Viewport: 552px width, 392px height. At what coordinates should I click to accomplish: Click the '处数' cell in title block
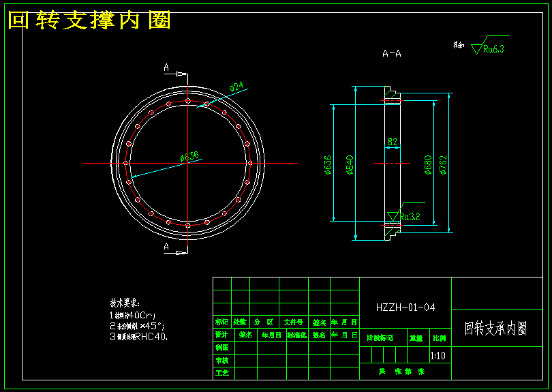pyautogui.click(x=240, y=322)
